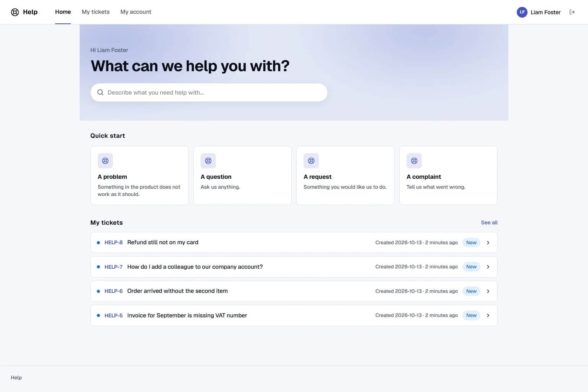Open the HELP-6 ticket ID link
This screenshot has height=392, width=588.
click(113, 291)
